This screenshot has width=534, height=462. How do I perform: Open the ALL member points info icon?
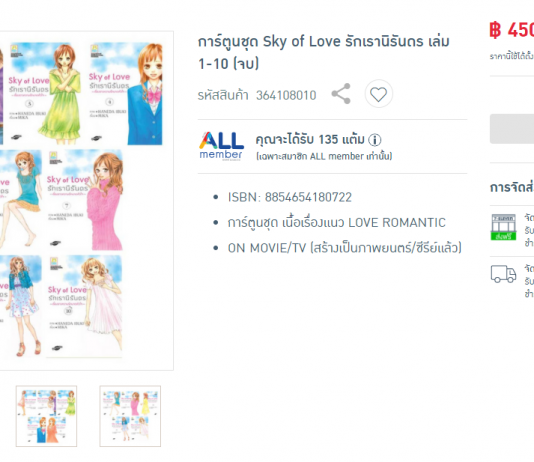(x=375, y=140)
